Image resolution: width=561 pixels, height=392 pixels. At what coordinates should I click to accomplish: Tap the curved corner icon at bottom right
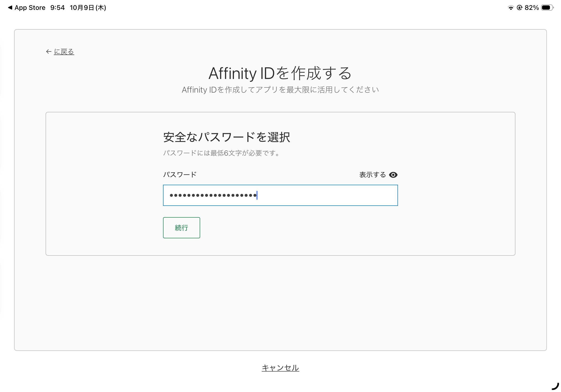(555, 387)
